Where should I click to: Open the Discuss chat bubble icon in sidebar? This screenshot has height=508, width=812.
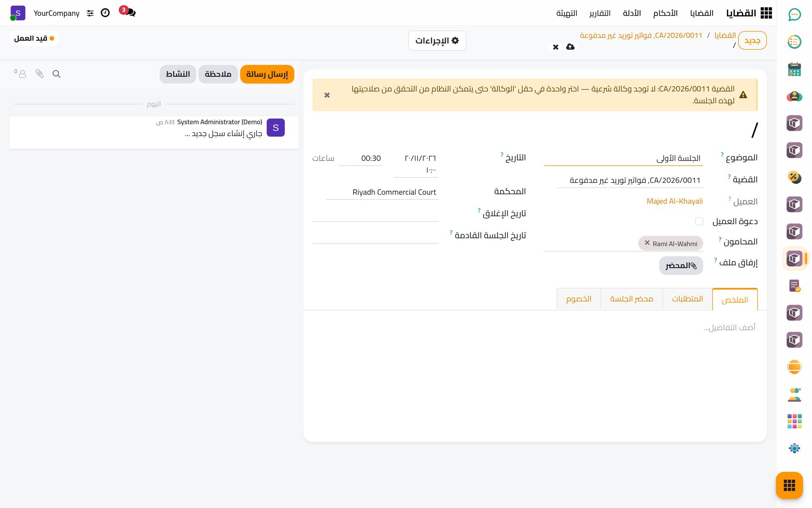pyautogui.click(x=794, y=15)
